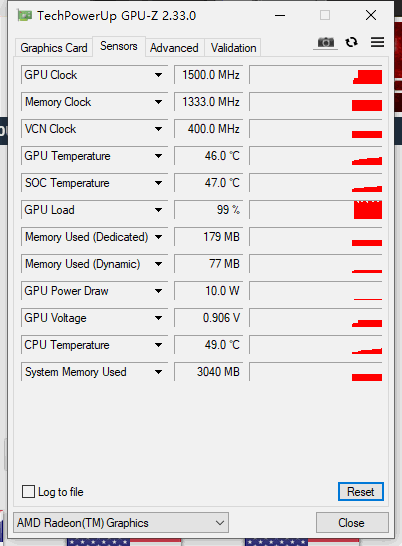Click the GPU Power Draw graph
This screenshot has width=402, height=546.
point(316,291)
